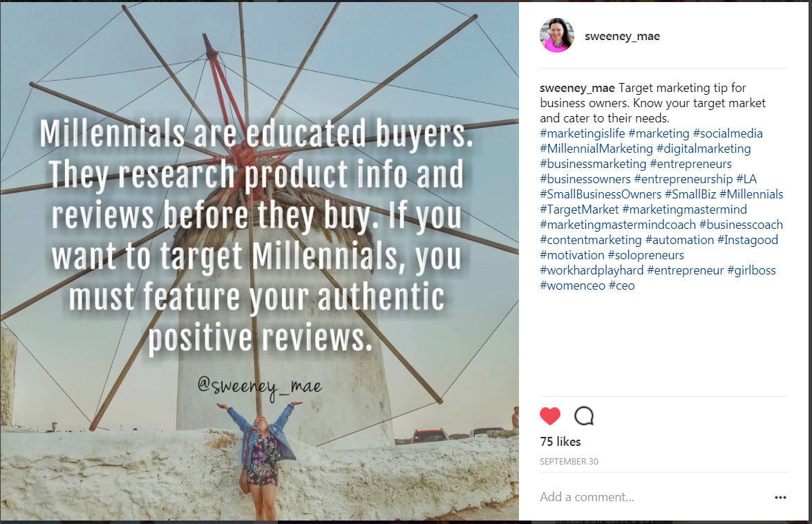Screen dimensions: 812x524
Task: Click the #TargetMarket hashtag
Action: point(579,209)
